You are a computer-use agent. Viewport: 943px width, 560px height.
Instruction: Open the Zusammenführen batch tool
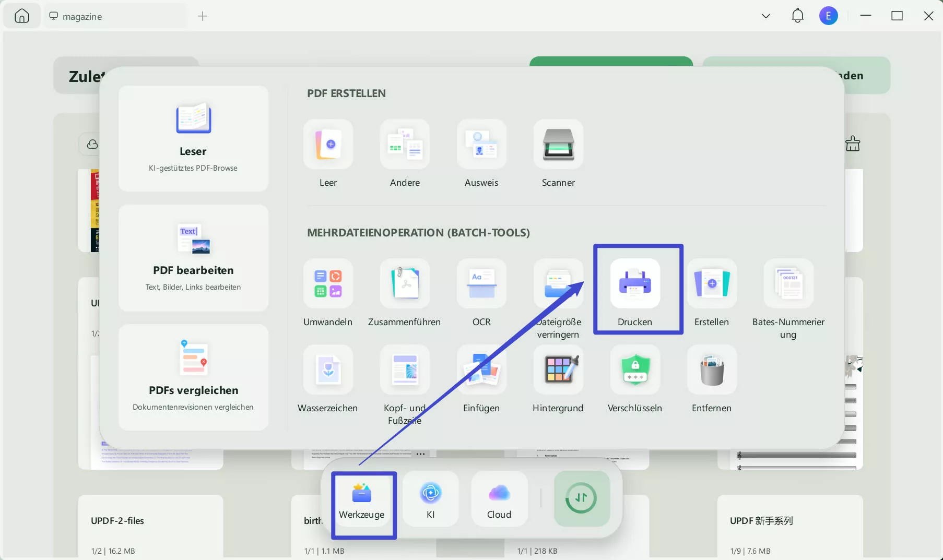coord(405,283)
